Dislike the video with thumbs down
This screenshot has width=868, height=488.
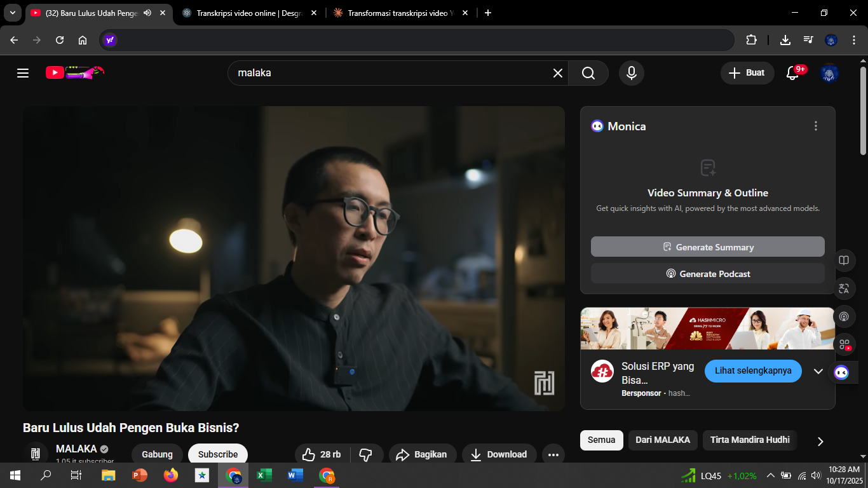pos(366,454)
